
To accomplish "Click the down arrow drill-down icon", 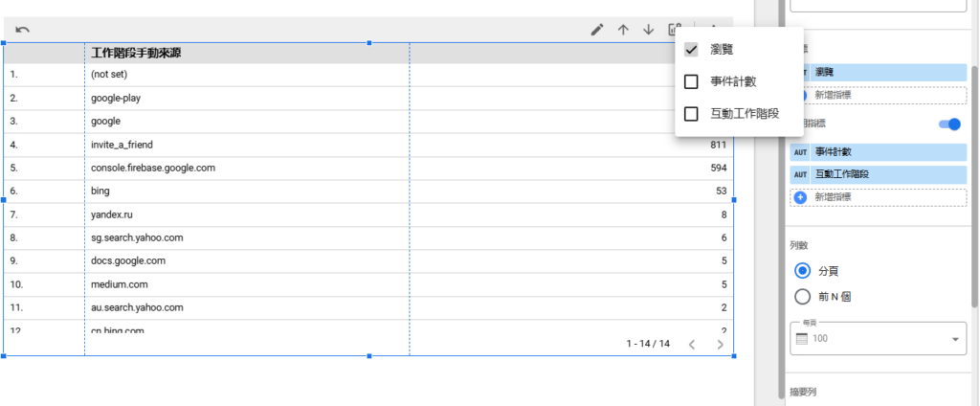I will 648,30.
